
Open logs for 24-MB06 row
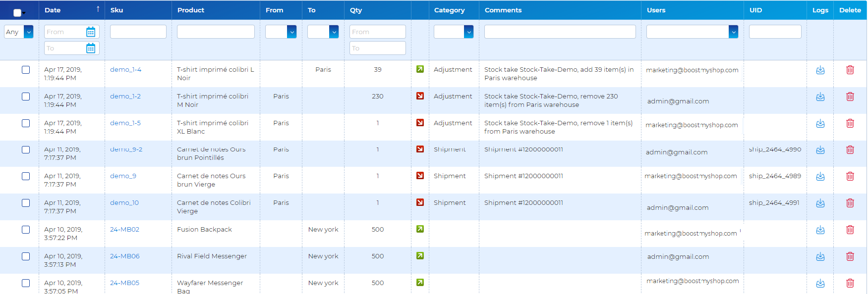(x=820, y=256)
